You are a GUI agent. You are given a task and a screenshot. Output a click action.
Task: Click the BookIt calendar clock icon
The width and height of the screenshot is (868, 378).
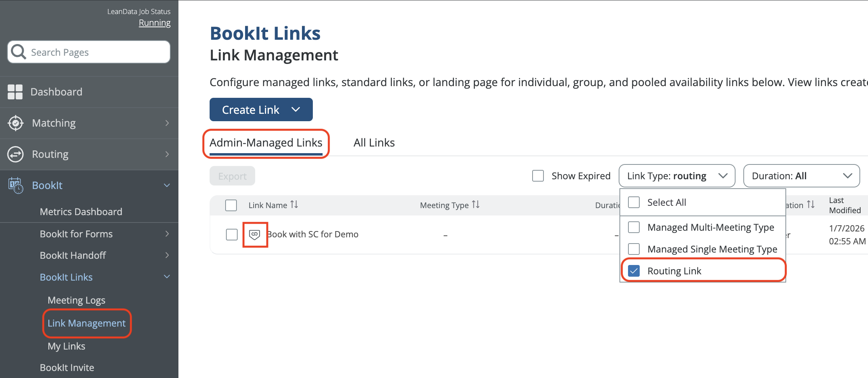[16, 185]
